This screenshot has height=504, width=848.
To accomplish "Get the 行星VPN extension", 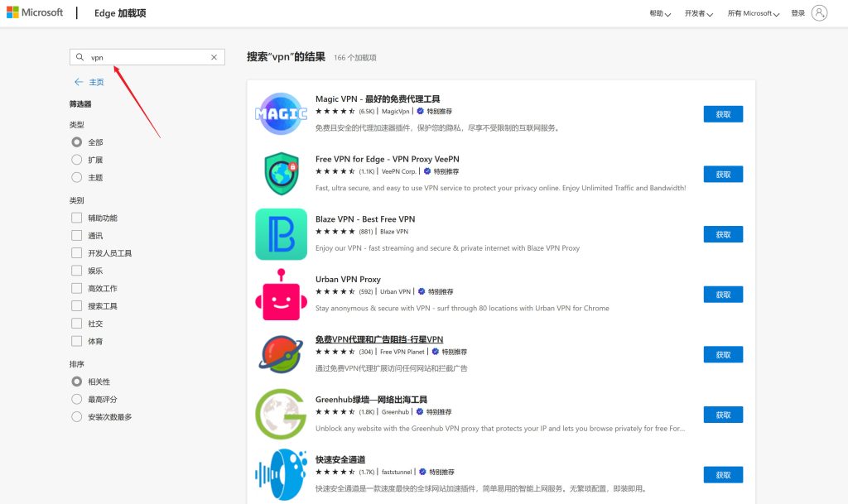I will (723, 354).
